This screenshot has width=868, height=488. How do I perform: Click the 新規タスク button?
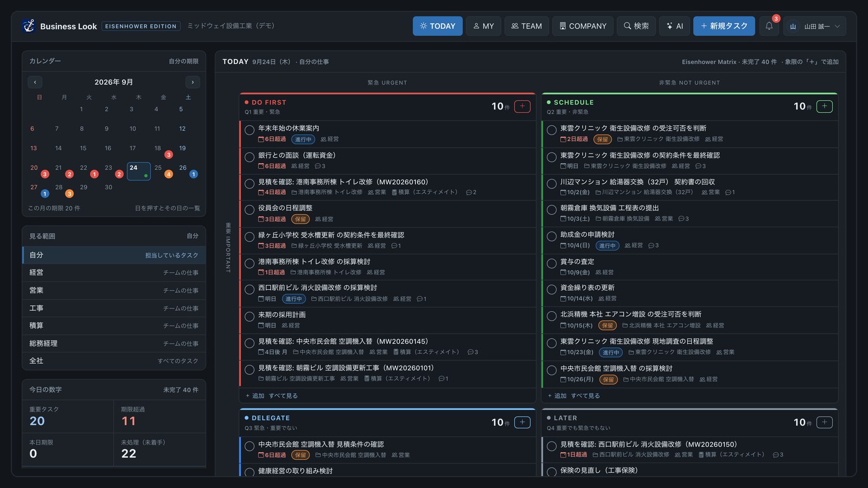click(x=724, y=26)
